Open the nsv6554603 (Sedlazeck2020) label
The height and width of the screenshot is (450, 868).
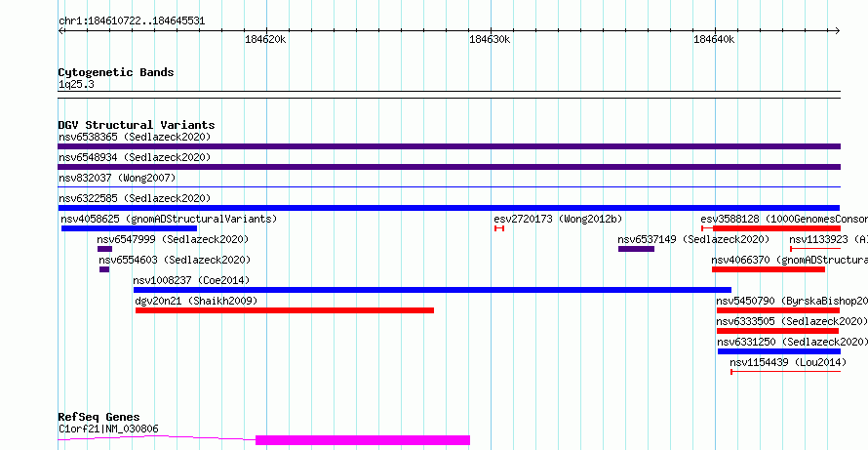175,260
